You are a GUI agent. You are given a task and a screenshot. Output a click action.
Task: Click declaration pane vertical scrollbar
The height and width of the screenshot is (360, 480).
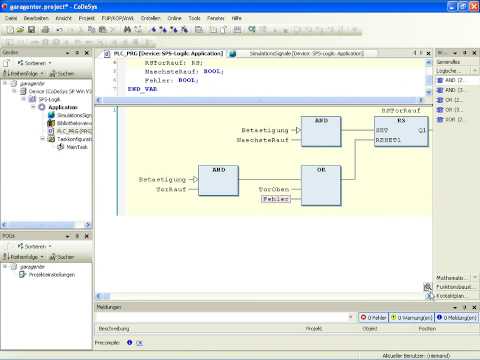(x=429, y=77)
